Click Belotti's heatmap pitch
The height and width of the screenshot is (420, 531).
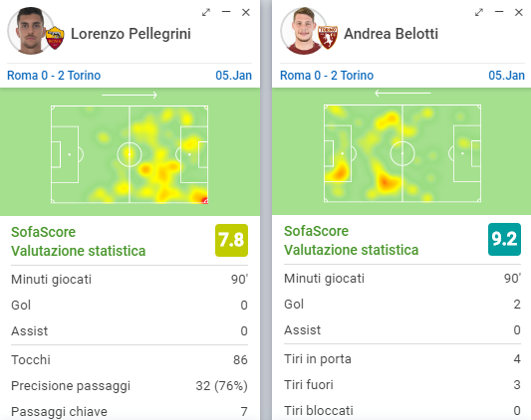coord(402,153)
